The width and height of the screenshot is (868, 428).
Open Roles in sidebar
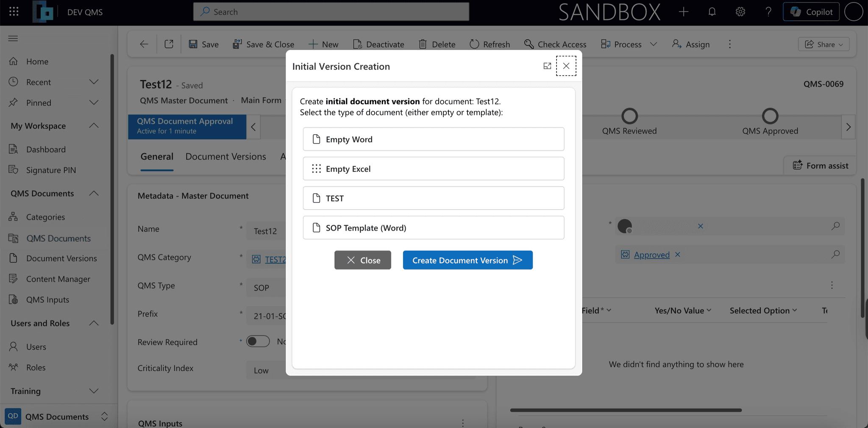tap(36, 367)
